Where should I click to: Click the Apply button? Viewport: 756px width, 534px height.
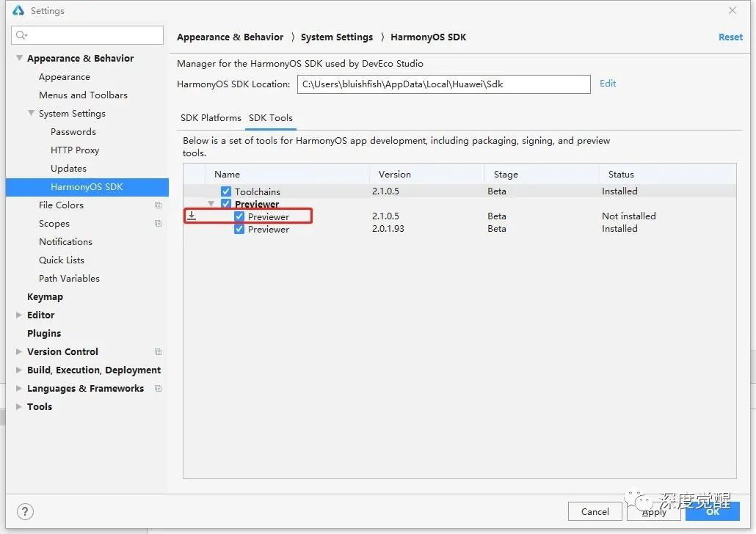pyautogui.click(x=654, y=511)
